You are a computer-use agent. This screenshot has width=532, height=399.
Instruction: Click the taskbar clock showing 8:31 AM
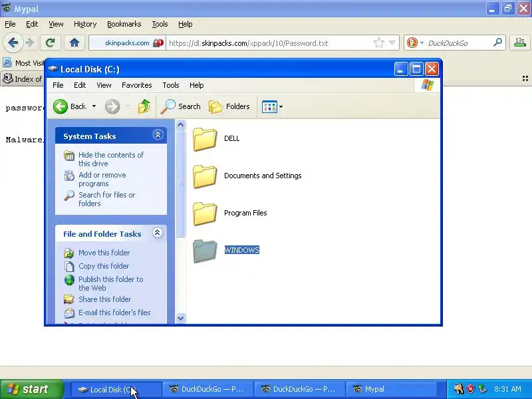(x=507, y=389)
